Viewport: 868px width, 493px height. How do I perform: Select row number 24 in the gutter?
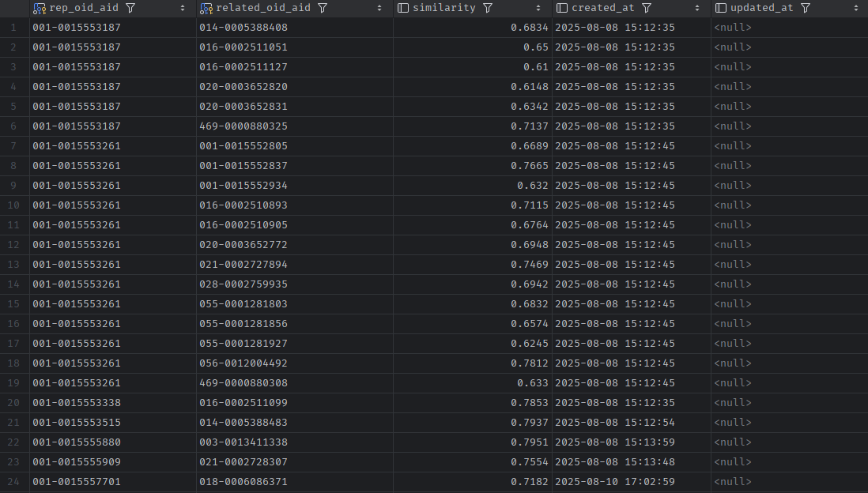pyautogui.click(x=14, y=482)
